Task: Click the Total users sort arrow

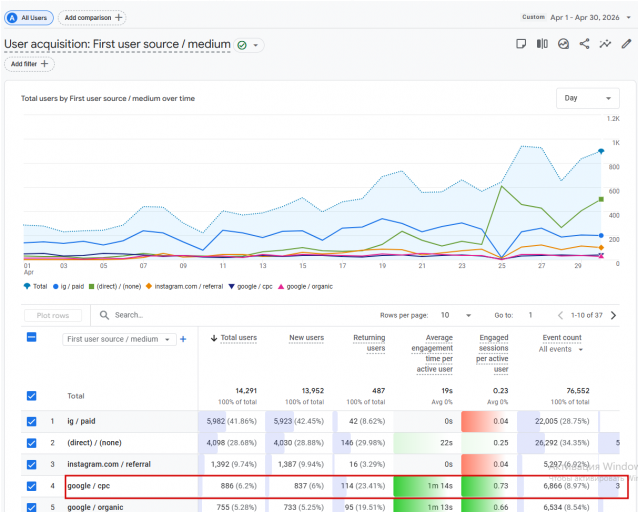Action: [x=214, y=338]
